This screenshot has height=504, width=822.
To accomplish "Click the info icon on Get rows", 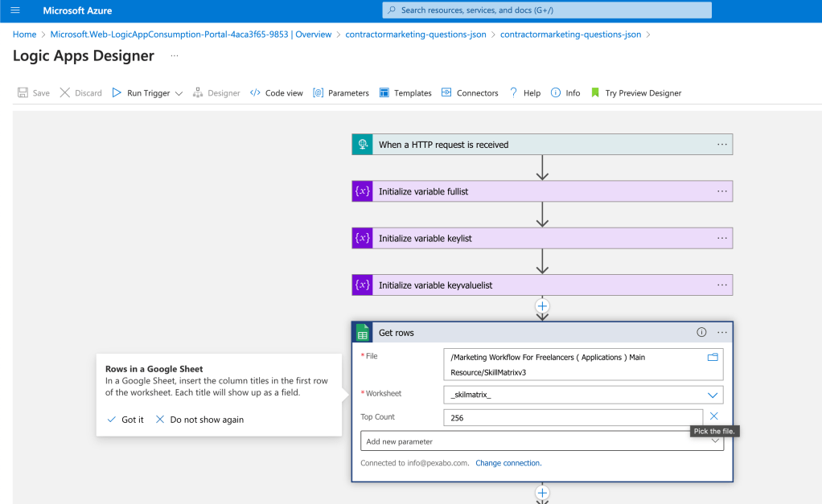I will tap(701, 332).
